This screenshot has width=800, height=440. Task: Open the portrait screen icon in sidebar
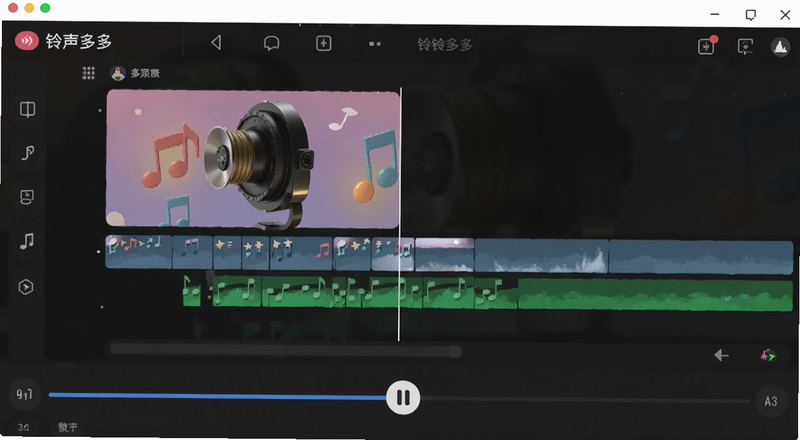(x=27, y=197)
